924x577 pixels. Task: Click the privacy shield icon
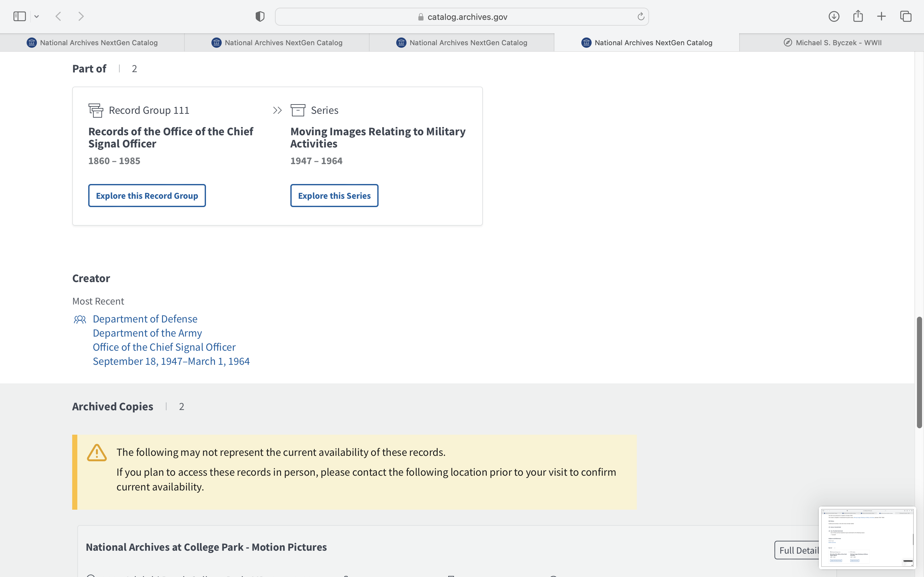click(x=260, y=16)
